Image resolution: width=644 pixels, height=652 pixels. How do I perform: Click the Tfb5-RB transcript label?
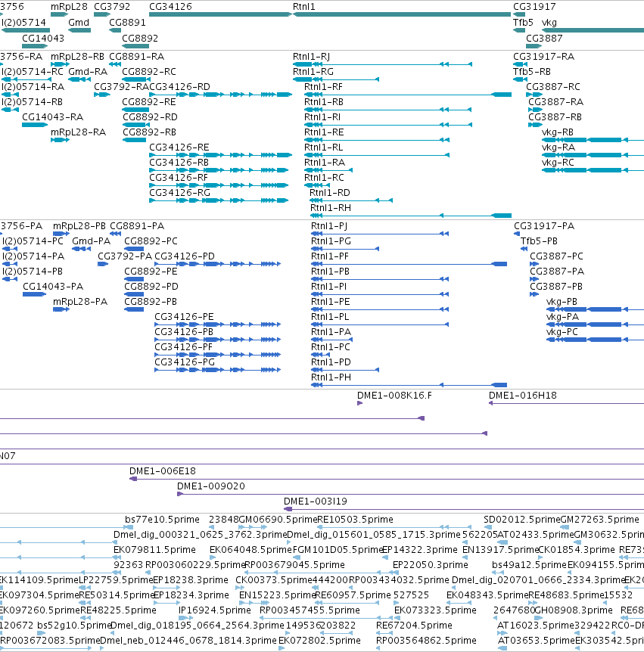(x=532, y=72)
